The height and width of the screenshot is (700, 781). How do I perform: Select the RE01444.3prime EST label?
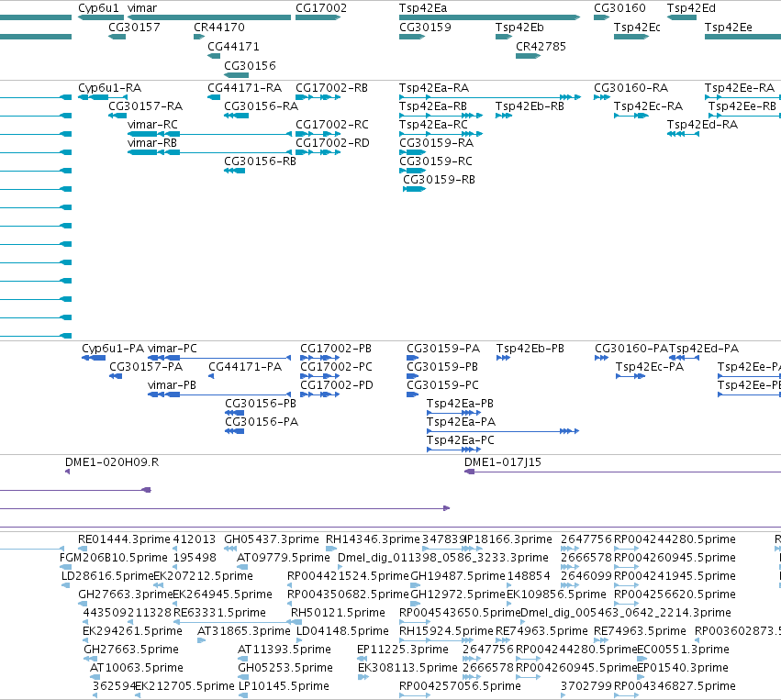click(x=124, y=539)
